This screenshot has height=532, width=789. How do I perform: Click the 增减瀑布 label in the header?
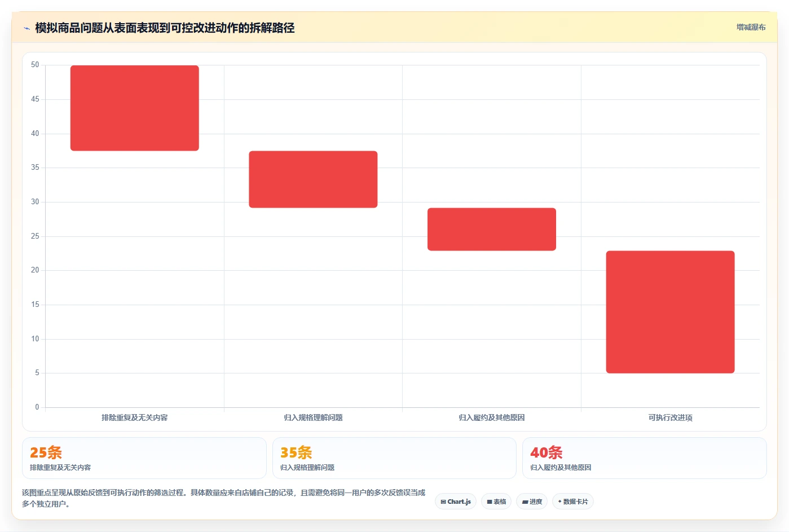pyautogui.click(x=751, y=27)
